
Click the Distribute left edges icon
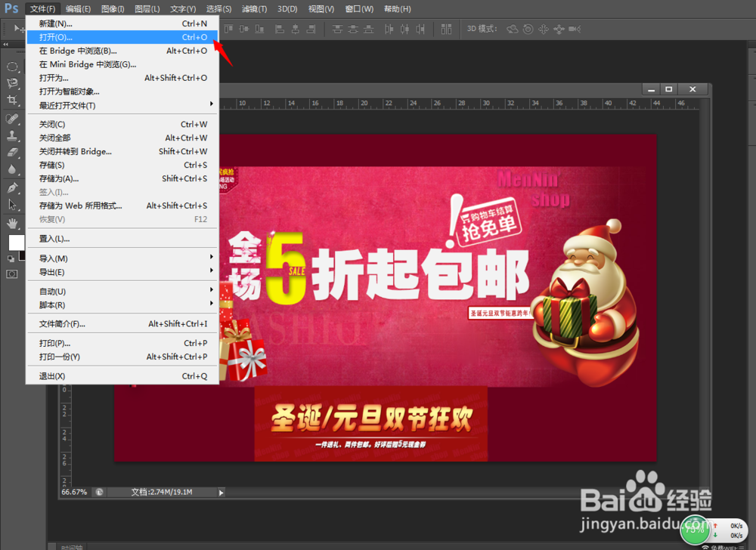tap(389, 29)
